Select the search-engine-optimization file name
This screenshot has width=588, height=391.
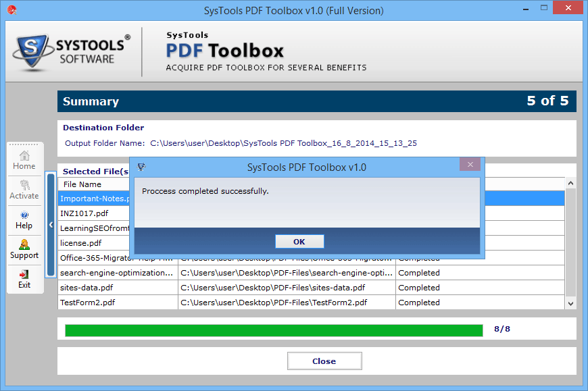(x=116, y=273)
